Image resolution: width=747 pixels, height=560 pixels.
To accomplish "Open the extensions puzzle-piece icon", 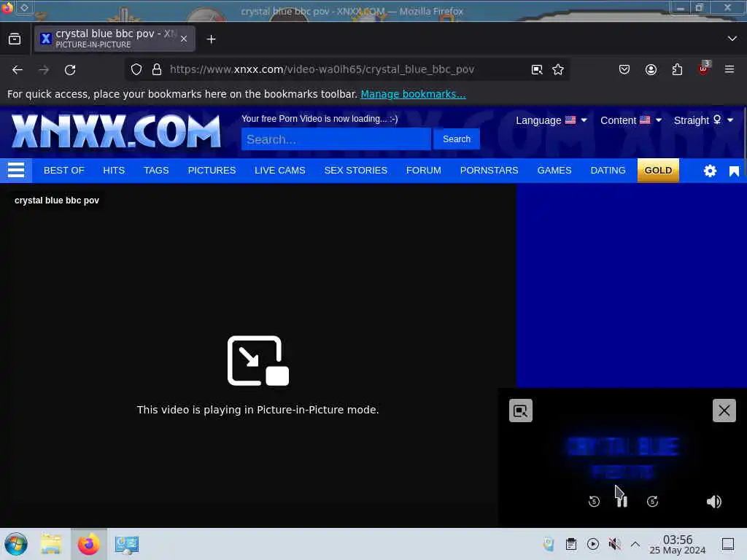I will pyautogui.click(x=677, y=69).
